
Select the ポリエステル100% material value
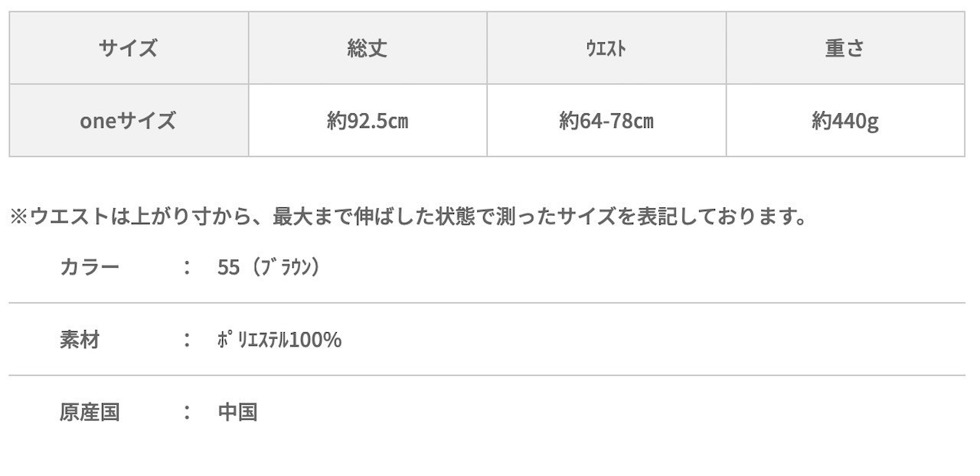pyautogui.click(x=279, y=340)
